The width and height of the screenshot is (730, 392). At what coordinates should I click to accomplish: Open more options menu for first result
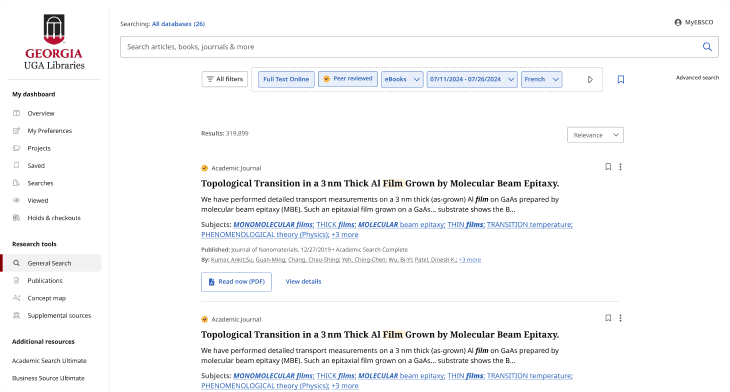point(620,167)
